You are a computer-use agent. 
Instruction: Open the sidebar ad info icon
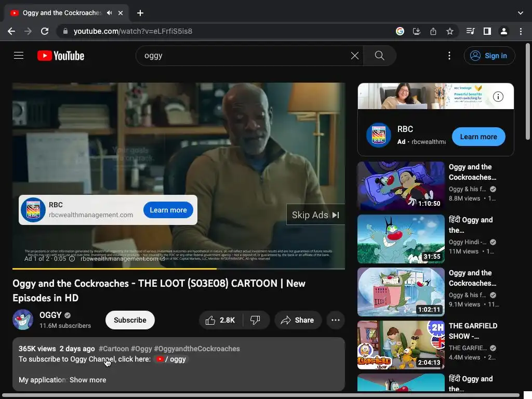pos(498,97)
